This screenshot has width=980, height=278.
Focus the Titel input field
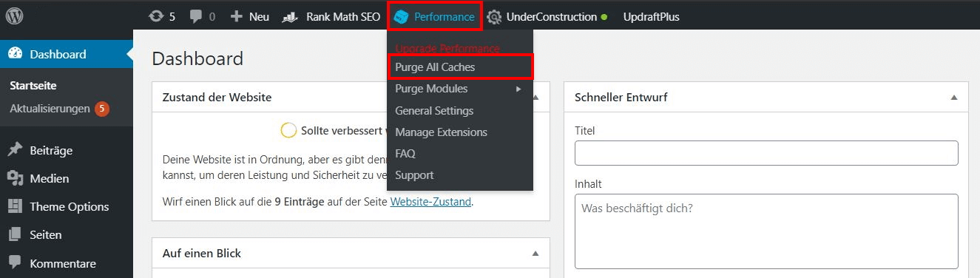click(766, 153)
